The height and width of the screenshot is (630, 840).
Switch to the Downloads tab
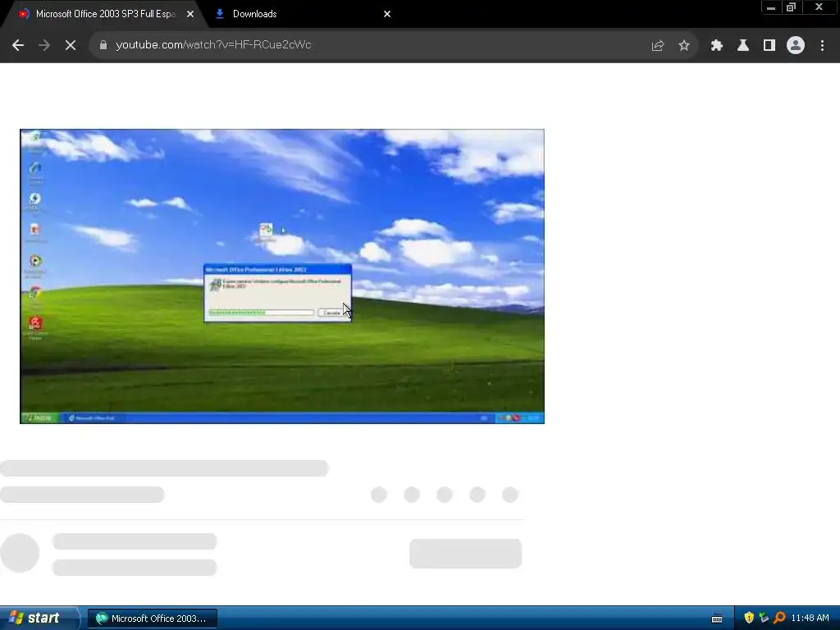tap(300, 14)
